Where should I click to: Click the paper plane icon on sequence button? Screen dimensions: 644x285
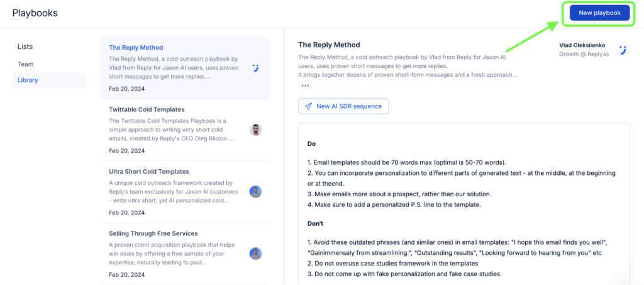(308, 106)
